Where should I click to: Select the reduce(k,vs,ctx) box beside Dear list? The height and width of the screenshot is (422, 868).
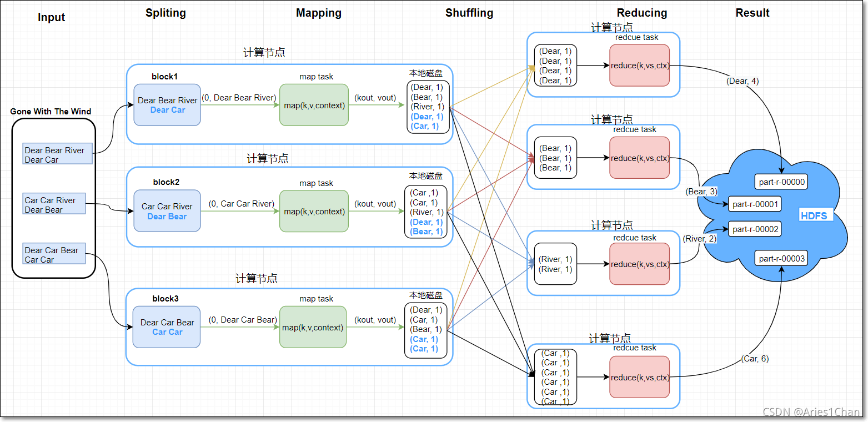coord(639,66)
